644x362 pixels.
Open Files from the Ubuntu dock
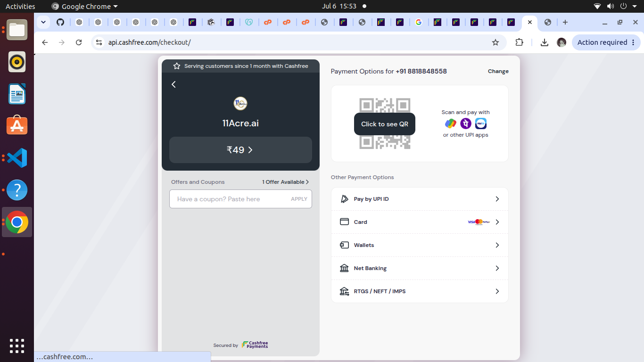[x=17, y=30]
